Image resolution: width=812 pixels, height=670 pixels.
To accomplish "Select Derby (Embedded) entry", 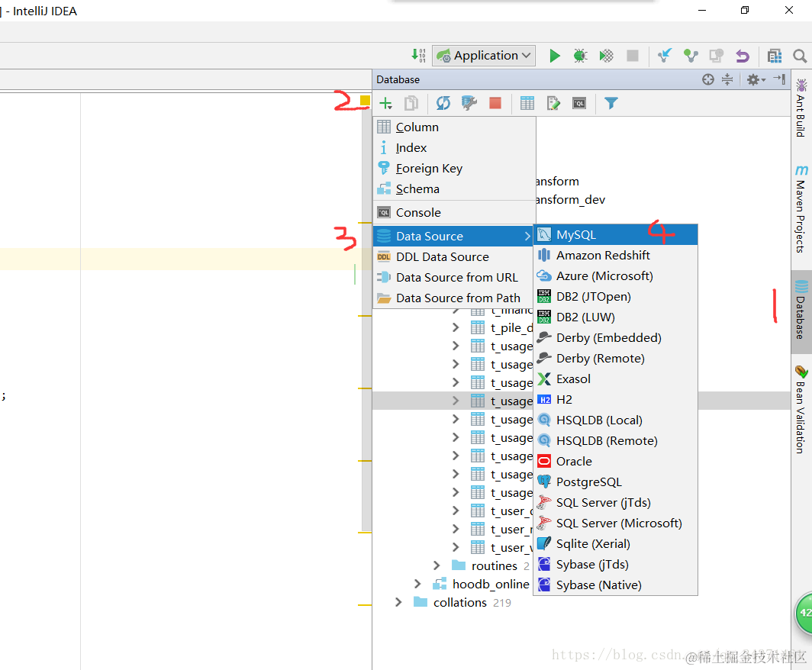I will pyautogui.click(x=616, y=337).
